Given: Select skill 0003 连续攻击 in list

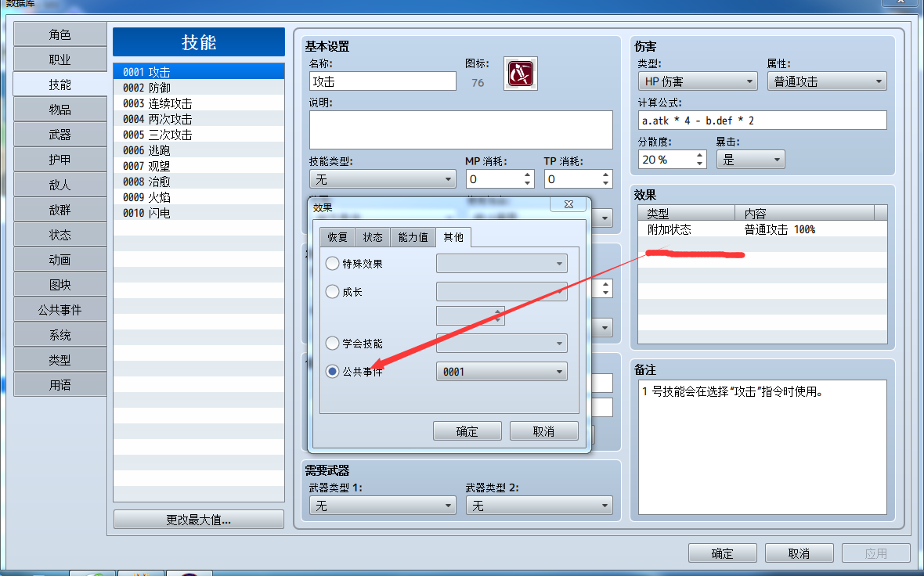Looking at the screenshot, I should pyautogui.click(x=199, y=103).
